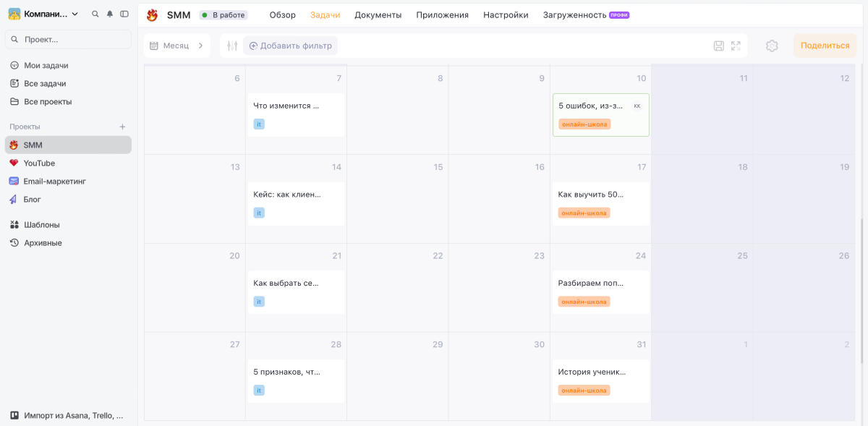Click Добавить фильтр button
The image size is (868, 426).
pos(290,46)
